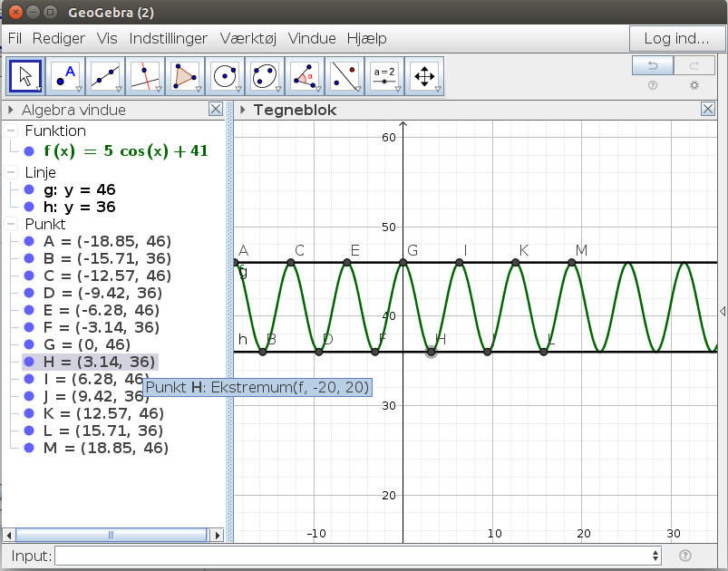Collapse the Linje group

pyautogui.click(x=11, y=172)
